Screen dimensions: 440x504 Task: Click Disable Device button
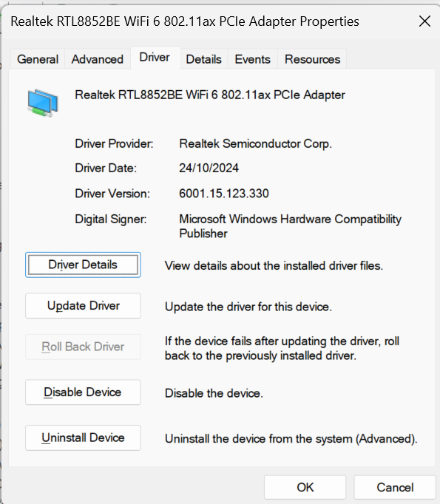point(83,392)
